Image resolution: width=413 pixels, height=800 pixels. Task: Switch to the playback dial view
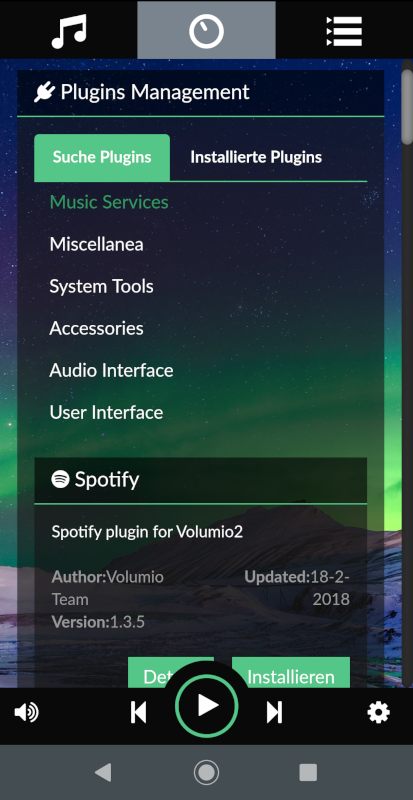(x=206, y=31)
